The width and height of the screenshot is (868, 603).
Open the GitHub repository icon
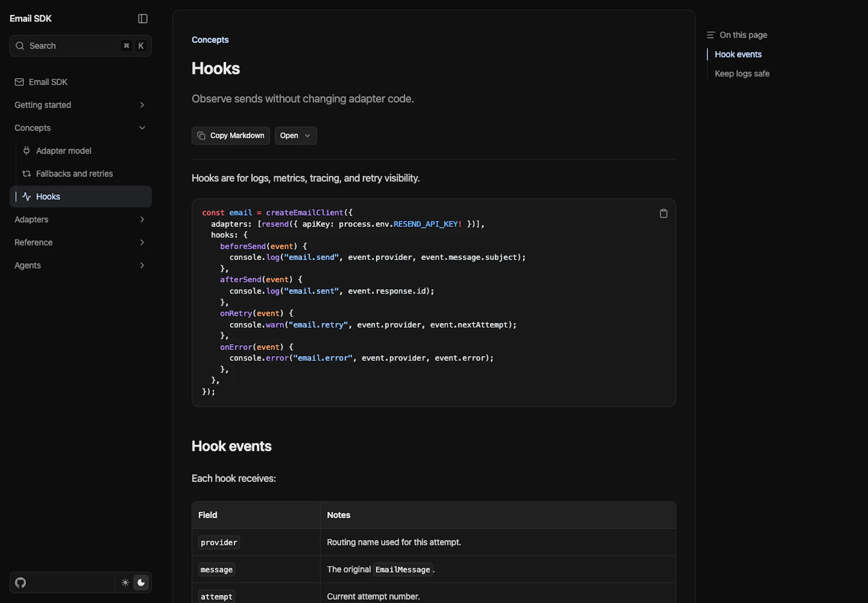point(21,582)
